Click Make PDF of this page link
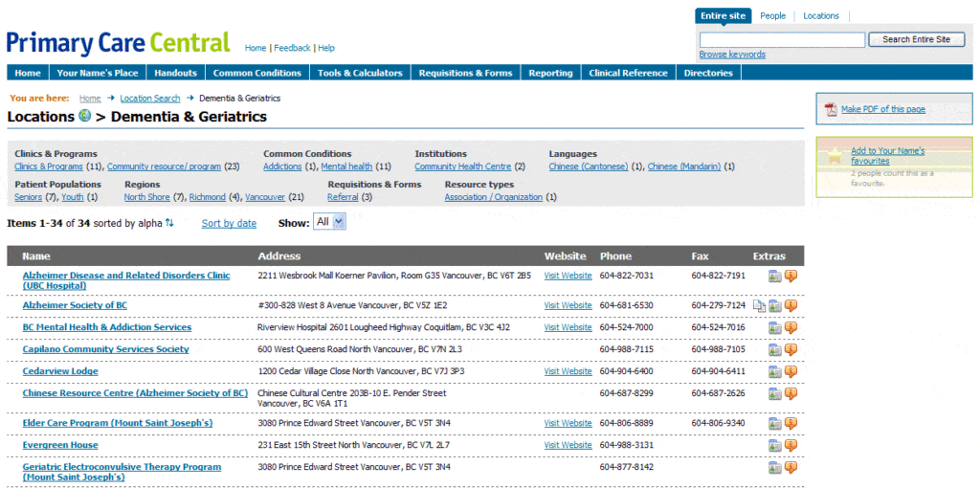980x488 pixels. point(883,109)
